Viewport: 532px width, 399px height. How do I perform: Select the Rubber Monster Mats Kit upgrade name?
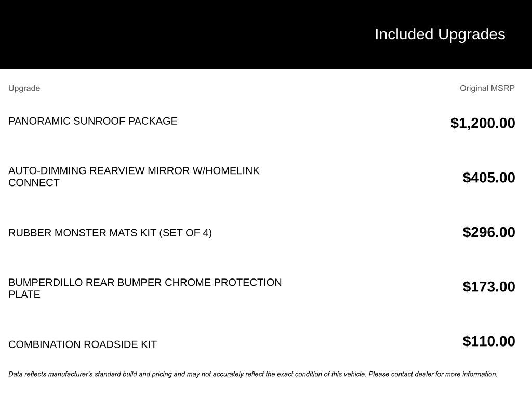[x=82, y=233]
